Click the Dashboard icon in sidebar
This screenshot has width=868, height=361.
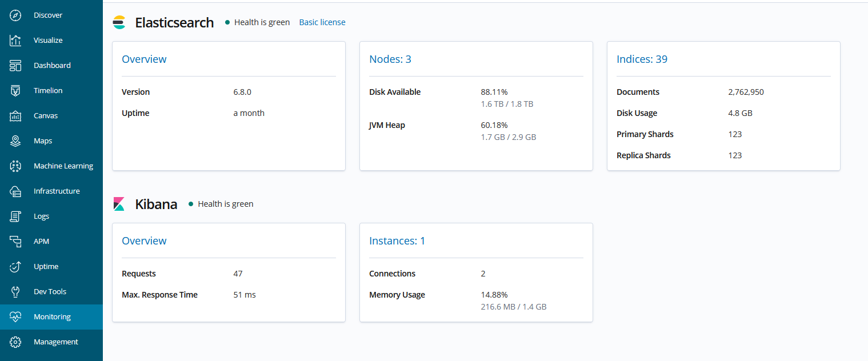click(x=15, y=66)
